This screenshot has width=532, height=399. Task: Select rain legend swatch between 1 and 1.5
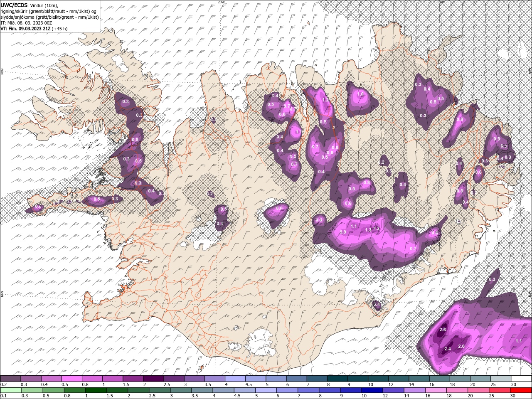pyautogui.click(x=96, y=390)
